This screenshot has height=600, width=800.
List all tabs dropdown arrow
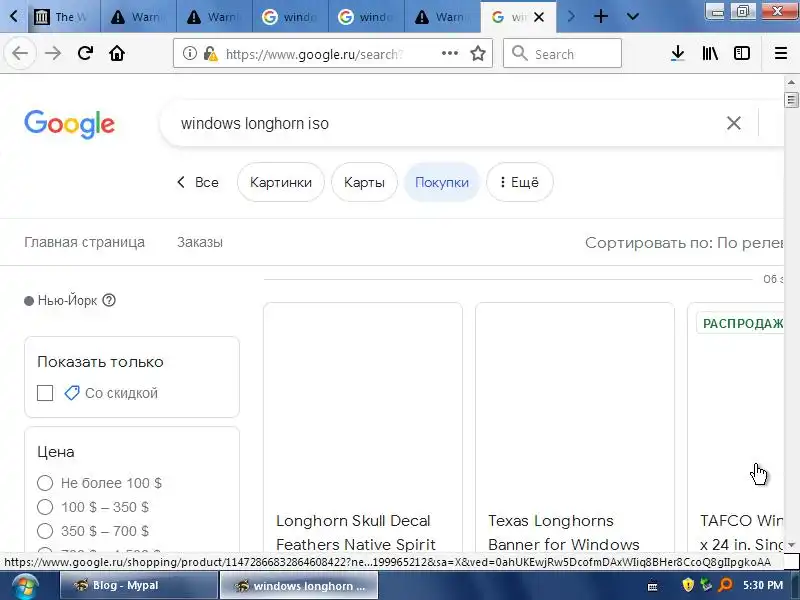click(x=633, y=17)
